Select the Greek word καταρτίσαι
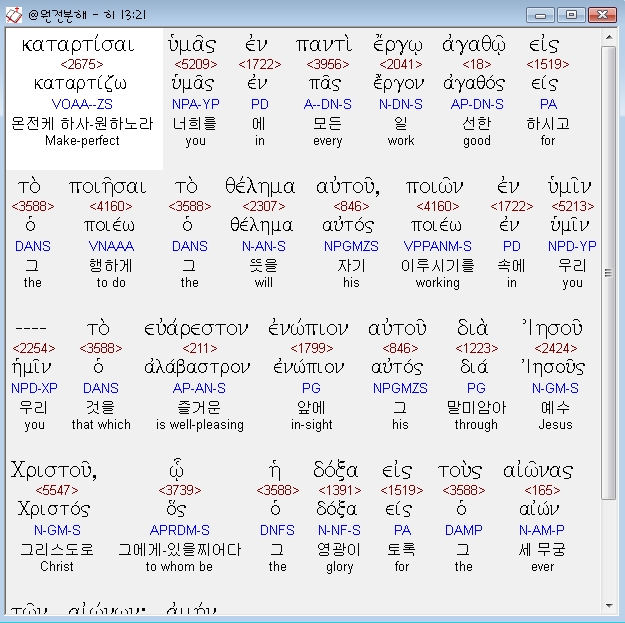625x623 pixels. pyautogui.click(x=78, y=45)
